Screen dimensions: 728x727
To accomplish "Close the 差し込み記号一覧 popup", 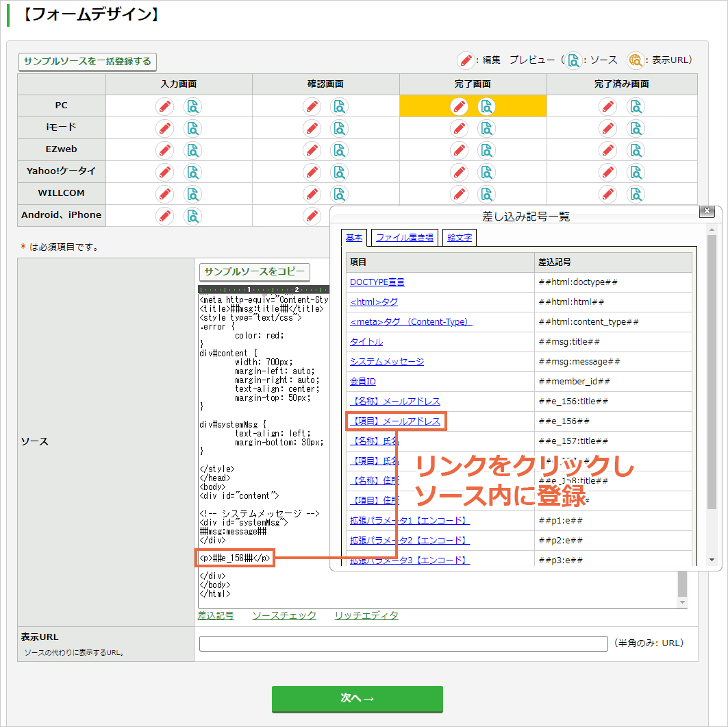I will (707, 211).
